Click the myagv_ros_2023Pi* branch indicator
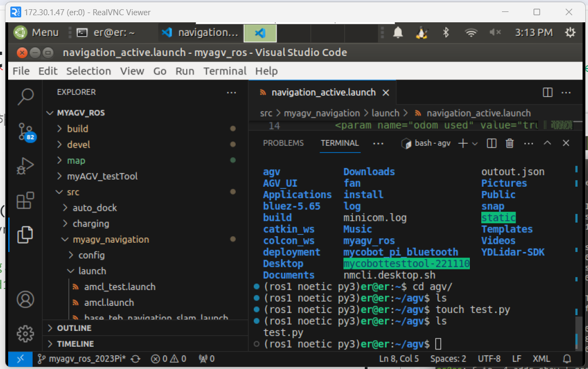The height and width of the screenshot is (369, 588). 81,359
